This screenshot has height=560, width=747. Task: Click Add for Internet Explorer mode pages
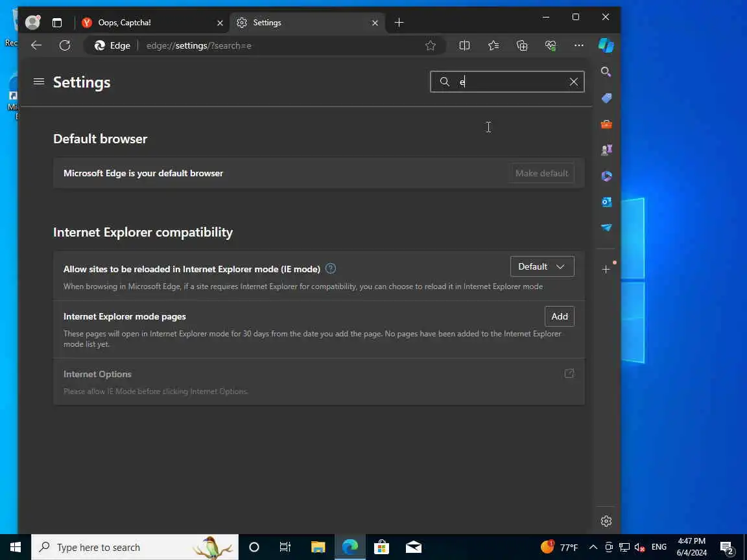(x=560, y=316)
